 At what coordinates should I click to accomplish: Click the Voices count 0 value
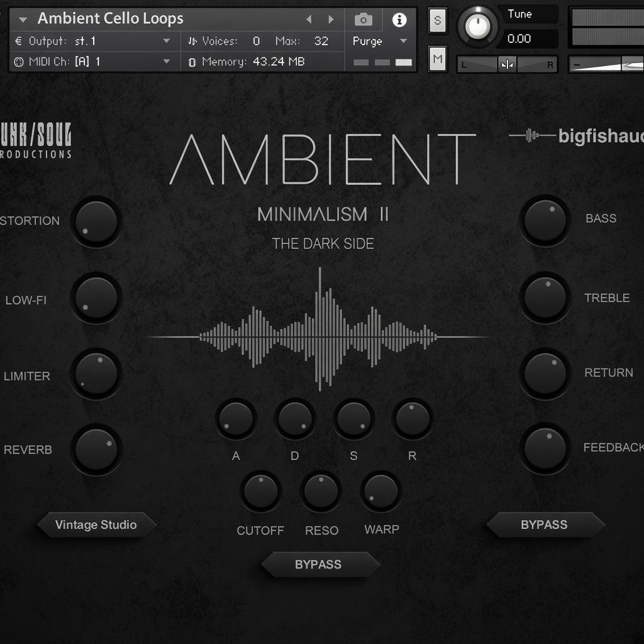[x=257, y=41]
